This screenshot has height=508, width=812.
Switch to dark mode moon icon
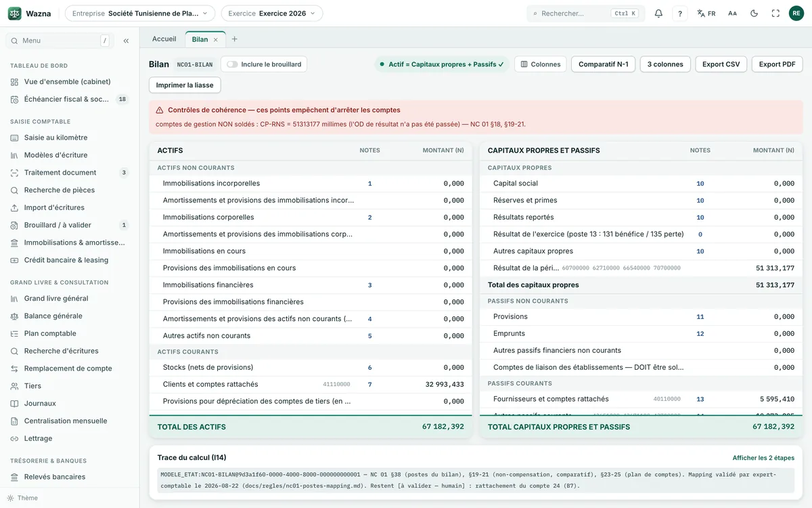click(754, 14)
